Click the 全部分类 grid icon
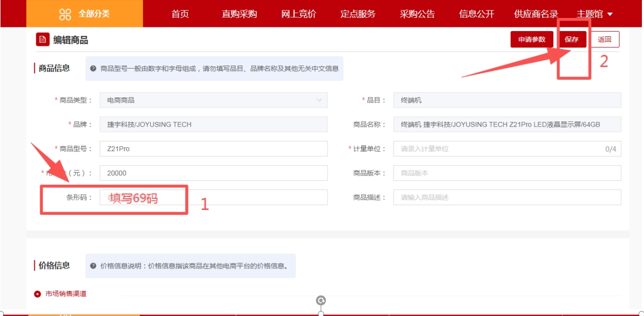Viewport: 644px width, 316px height. pyautogui.click(x=65, y=14)
